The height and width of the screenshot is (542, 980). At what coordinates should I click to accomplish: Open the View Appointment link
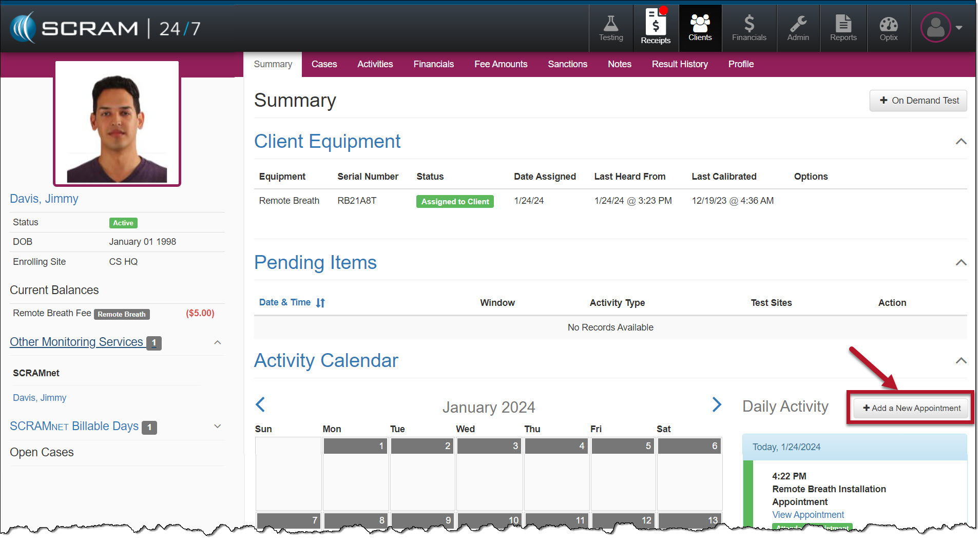point(808,515)
